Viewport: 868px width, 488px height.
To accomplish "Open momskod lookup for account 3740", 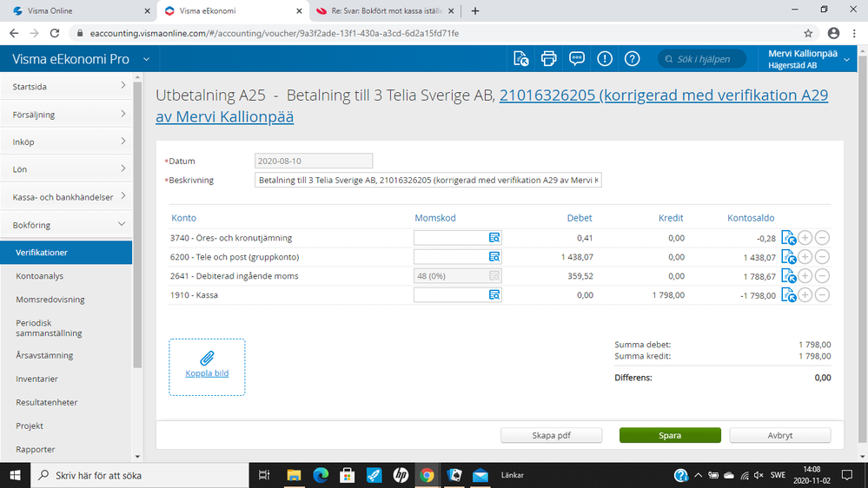I will 494,238.
